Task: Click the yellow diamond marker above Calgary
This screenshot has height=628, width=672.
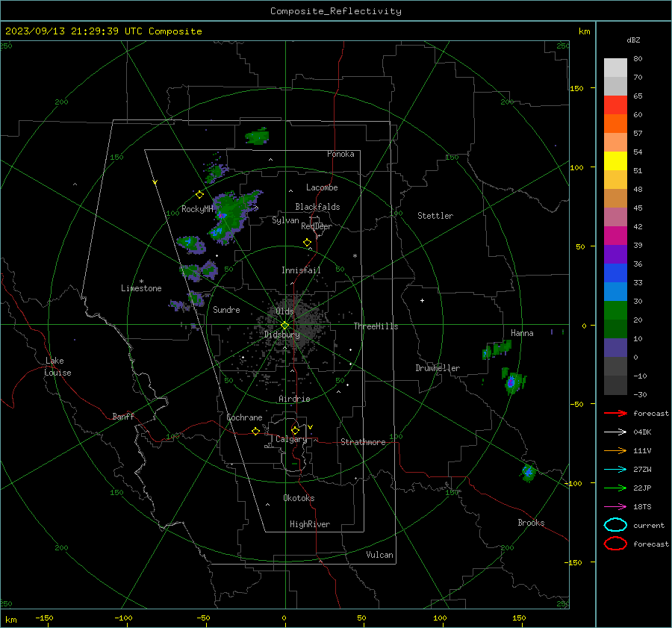Action: (295, 430)
